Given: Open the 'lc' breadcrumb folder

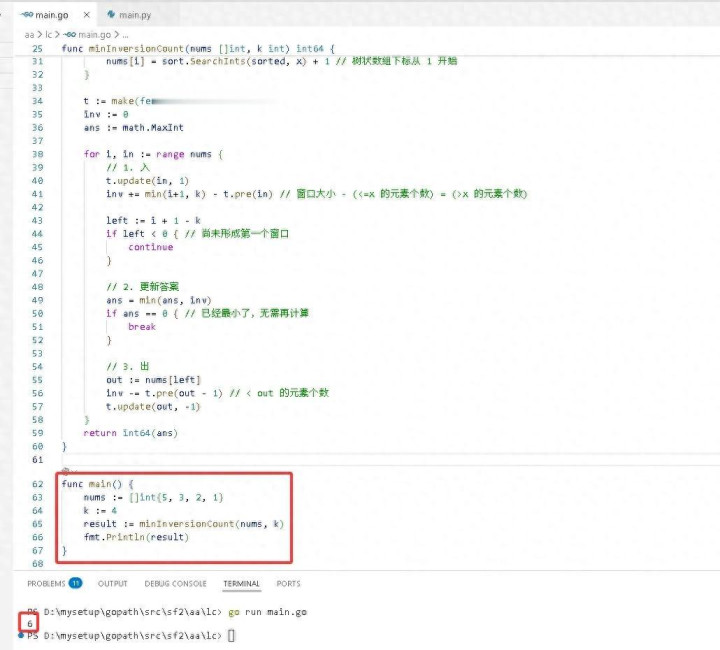Looking at the screenshot, I should tap(50, 34).
